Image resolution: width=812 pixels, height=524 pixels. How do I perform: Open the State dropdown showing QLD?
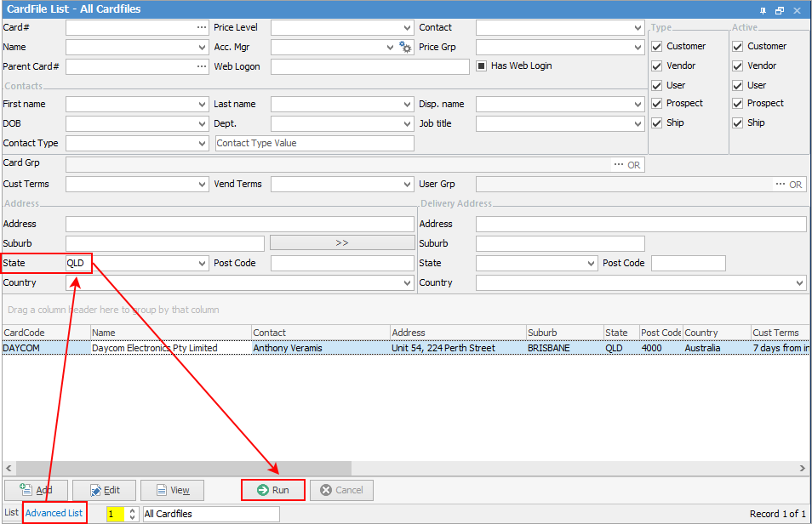pos(202,264)
